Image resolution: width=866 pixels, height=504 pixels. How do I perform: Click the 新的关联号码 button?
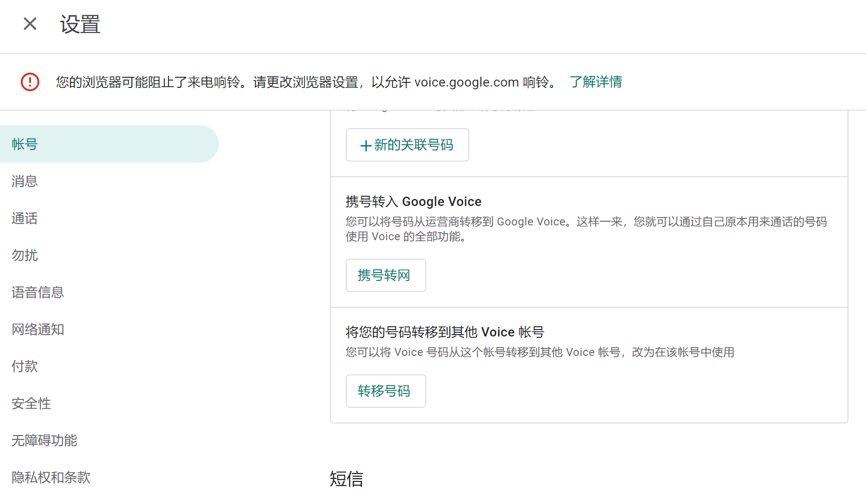(x=407, y=145)
